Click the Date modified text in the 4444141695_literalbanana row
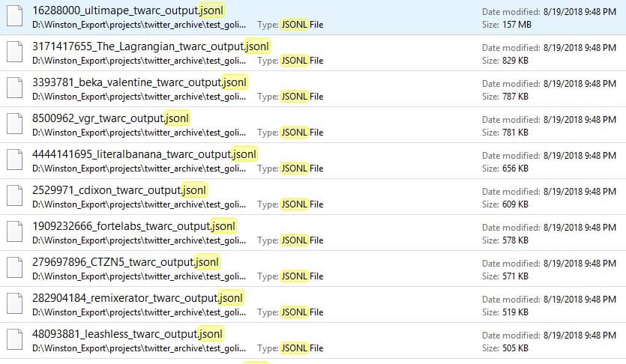The image size is (626, 364). [549, 155]
